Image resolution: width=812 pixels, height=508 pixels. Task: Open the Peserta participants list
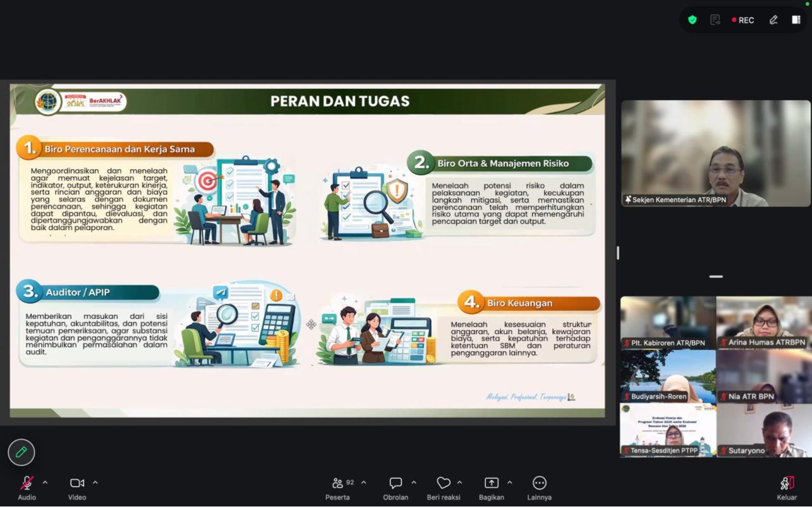point(337,483)
